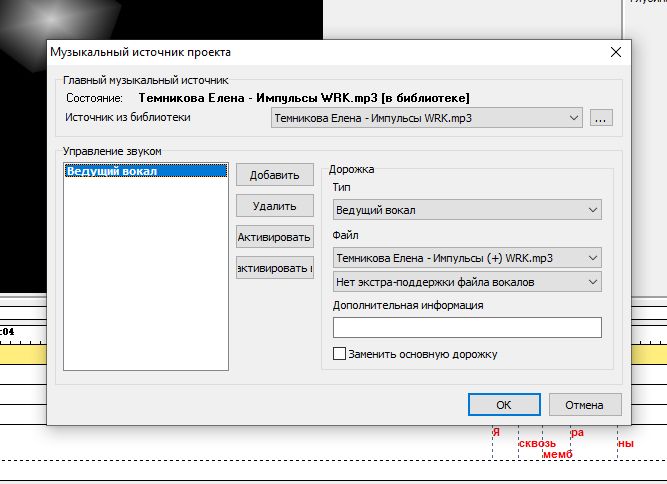This screenshot has height=484, width=667.
Task: Select Ведущий вокал in the sound list
Action: tap(146, 171)
